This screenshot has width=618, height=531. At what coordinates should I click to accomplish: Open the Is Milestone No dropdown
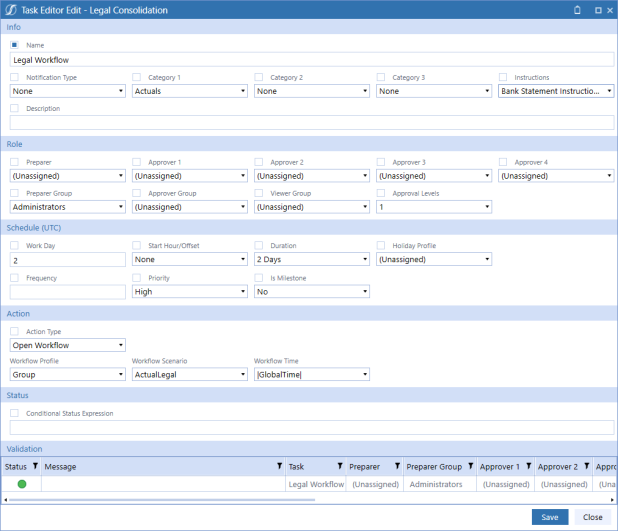coord(312,292)
